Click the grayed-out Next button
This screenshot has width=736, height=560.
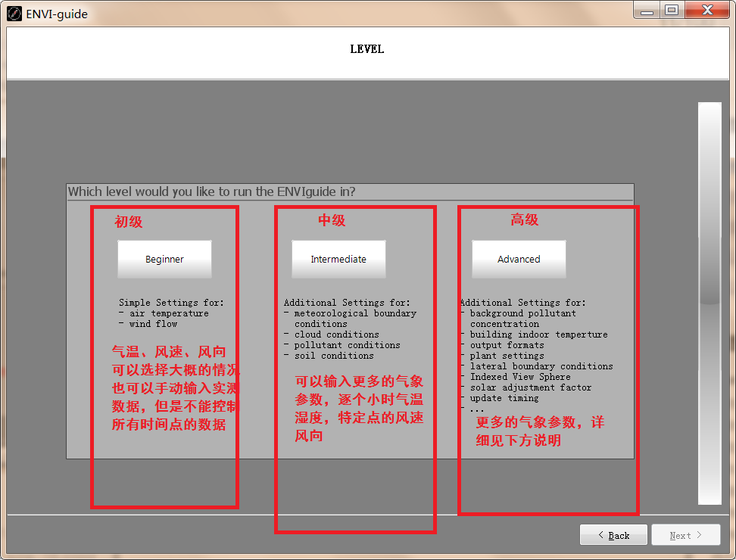point(685,534)
